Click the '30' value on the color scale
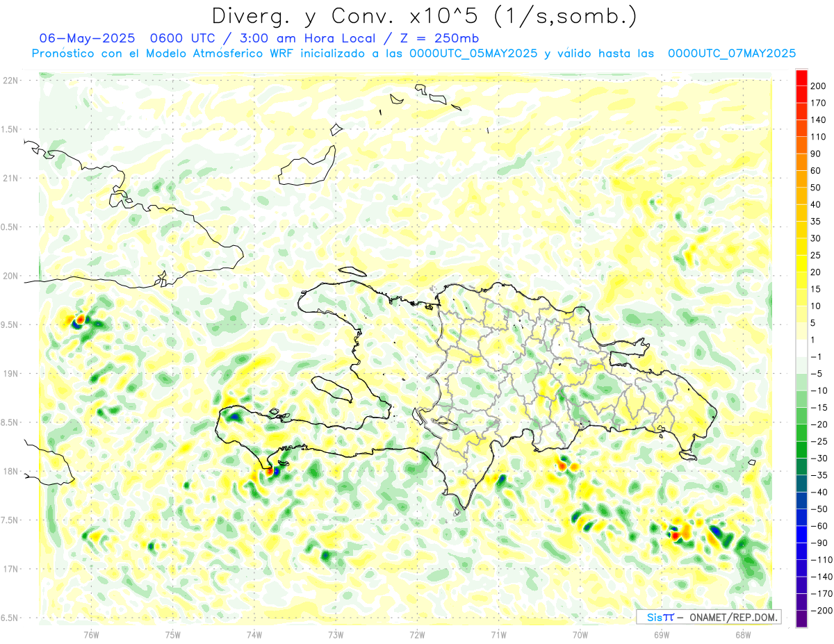The height and width of the screenshot is (644, 834). [817, 238]
